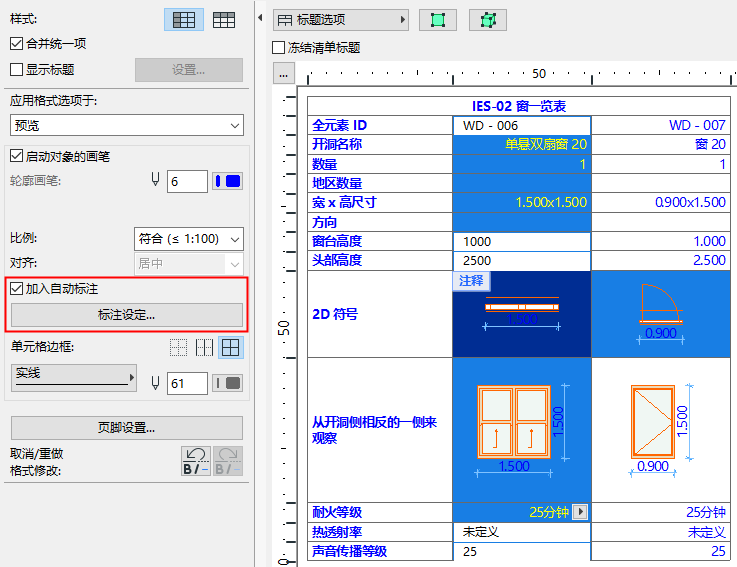
Task: Select the first table style icon
Action: click(184, 20)
